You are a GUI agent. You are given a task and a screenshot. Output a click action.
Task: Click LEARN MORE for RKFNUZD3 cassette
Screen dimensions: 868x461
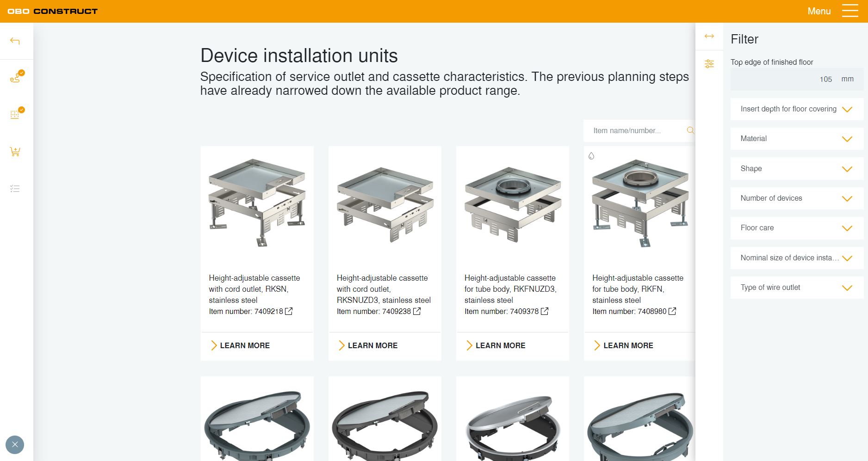click(496, 345)
